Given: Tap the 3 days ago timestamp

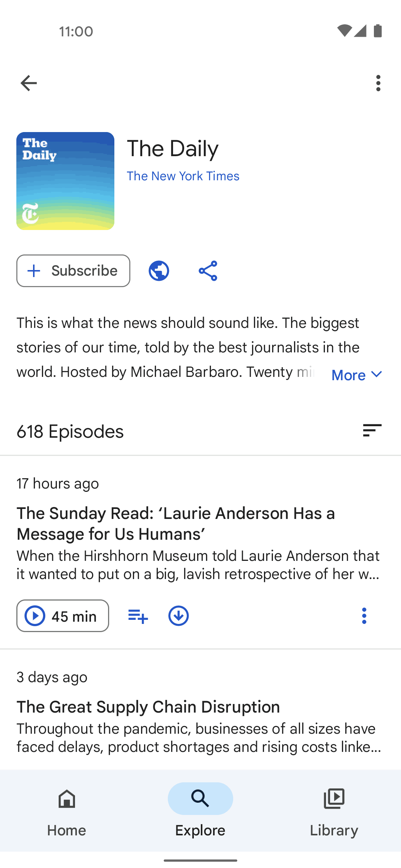Looking at the screenshot, I should pos(52,677).
